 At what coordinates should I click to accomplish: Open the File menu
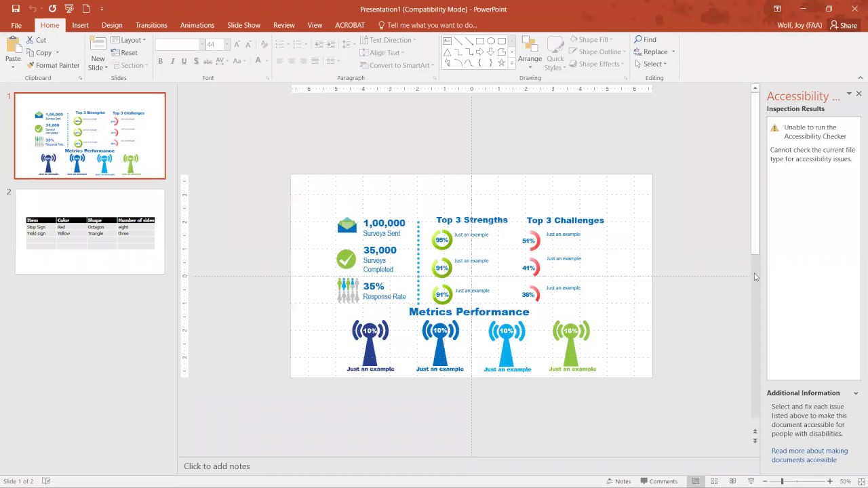point(16,25)
